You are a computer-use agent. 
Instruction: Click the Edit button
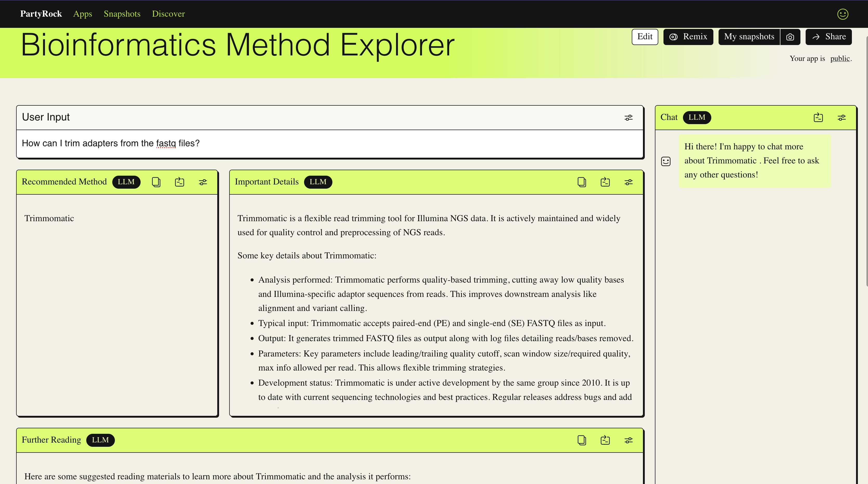645,37
